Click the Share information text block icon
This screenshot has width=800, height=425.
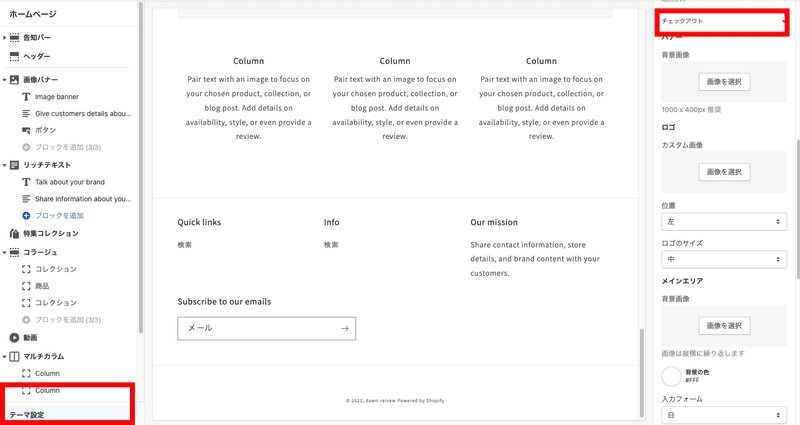[x=26, y=198]
